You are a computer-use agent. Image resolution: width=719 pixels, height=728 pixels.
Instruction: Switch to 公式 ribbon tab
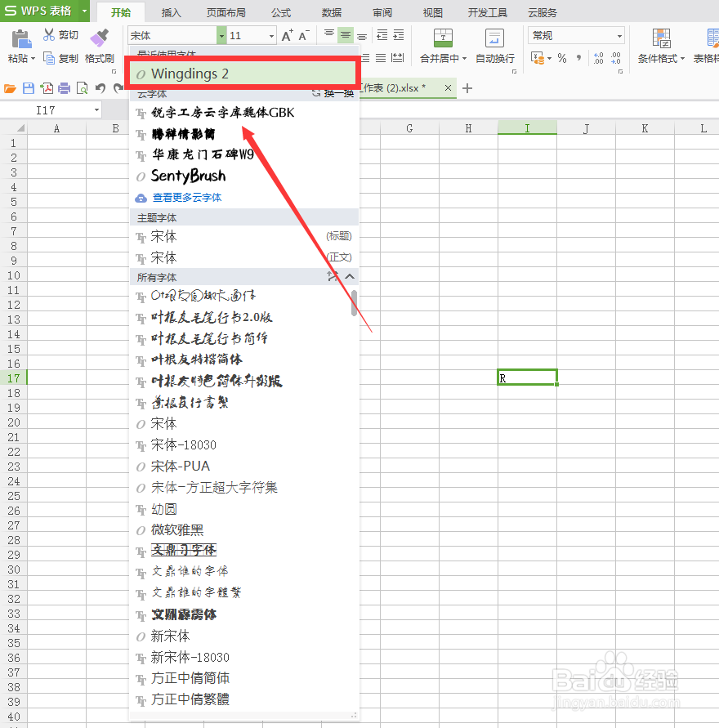pyautogui.click(x=281, y=12)
